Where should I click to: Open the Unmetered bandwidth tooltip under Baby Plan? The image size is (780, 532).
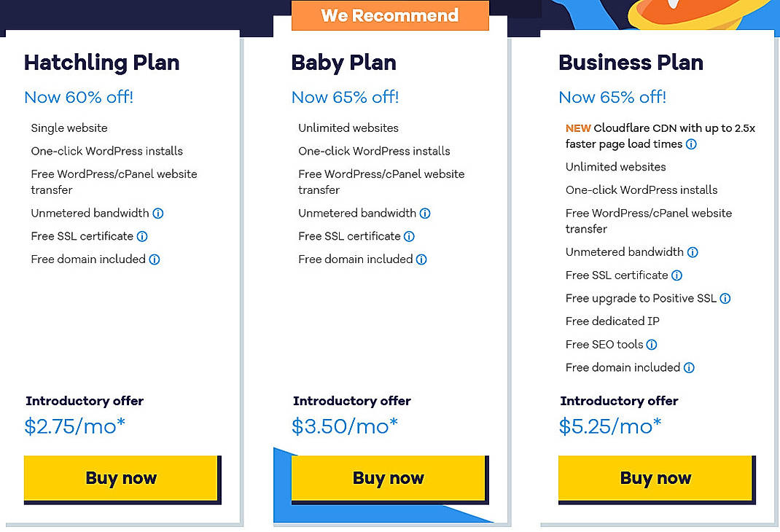point(424,213)
